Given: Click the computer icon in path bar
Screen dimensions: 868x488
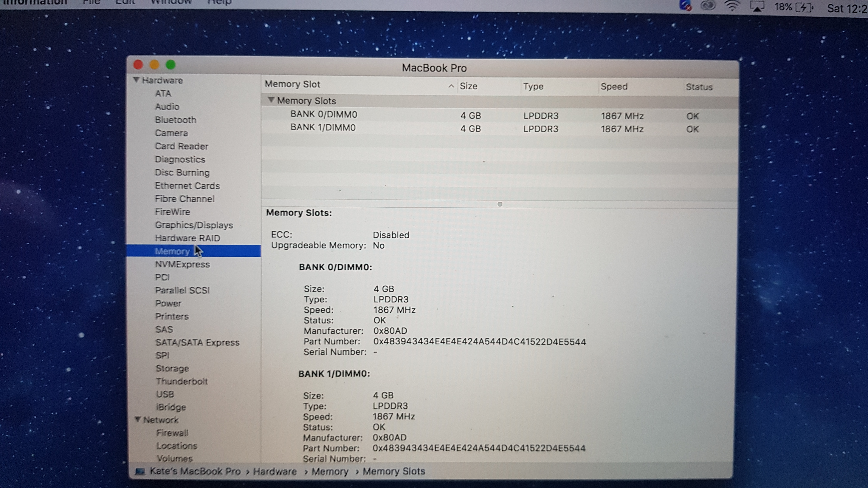Looking at the screenshot, I should 140,471.
